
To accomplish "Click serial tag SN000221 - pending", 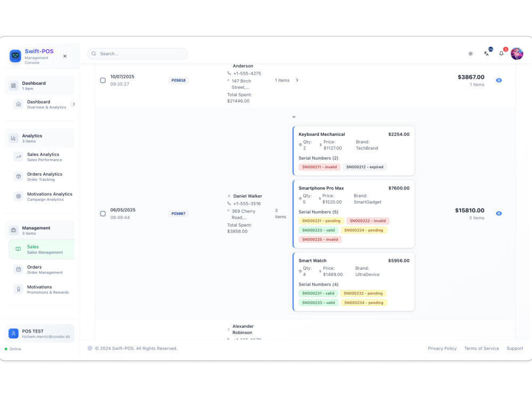I will tap(321, 221).
